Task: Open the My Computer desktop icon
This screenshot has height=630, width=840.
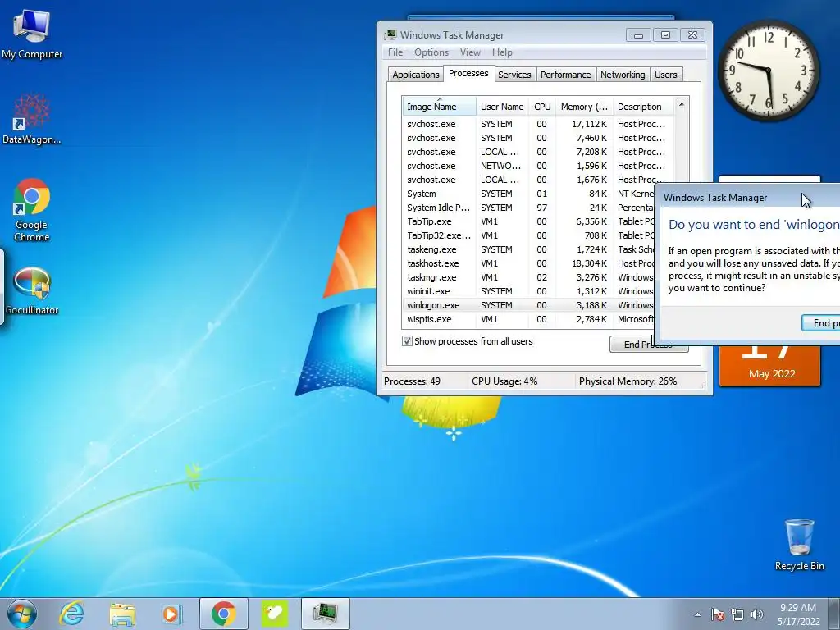Action: (x=32, y=34)
